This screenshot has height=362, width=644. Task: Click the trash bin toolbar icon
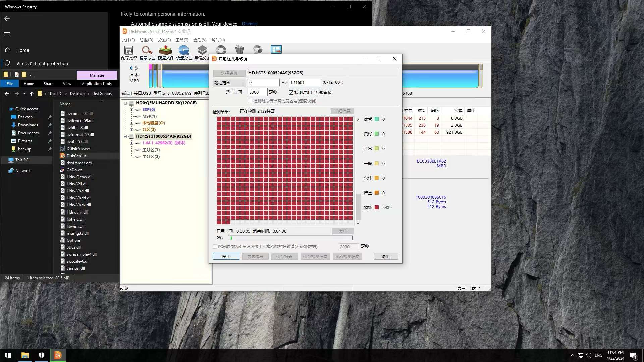click(x=239, y=50)
